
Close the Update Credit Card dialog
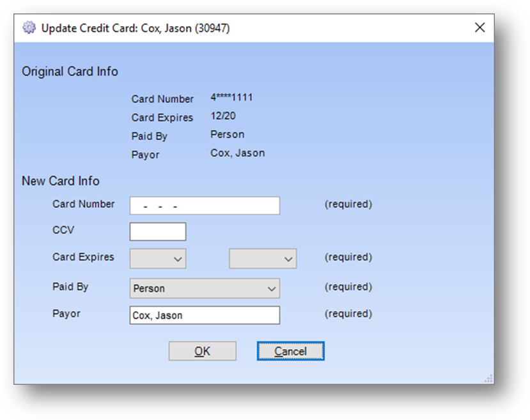(x=479, y=27)
